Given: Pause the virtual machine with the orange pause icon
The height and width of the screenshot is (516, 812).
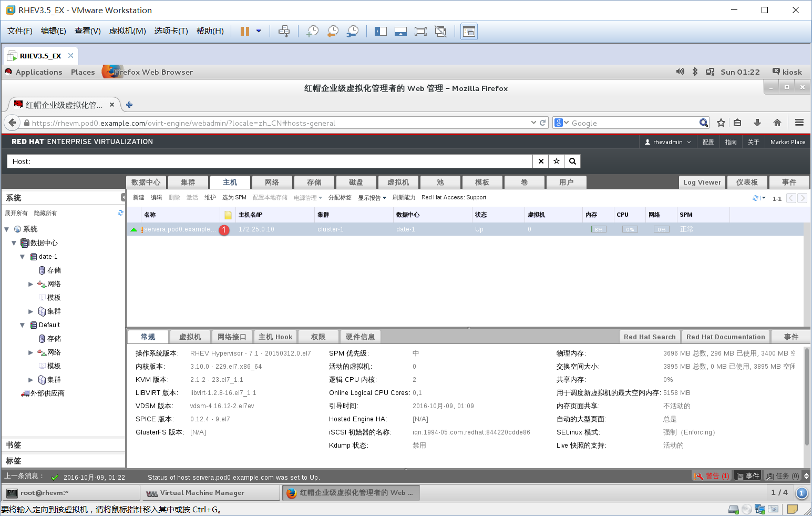Looking at the screenshot, I should 244,31.
